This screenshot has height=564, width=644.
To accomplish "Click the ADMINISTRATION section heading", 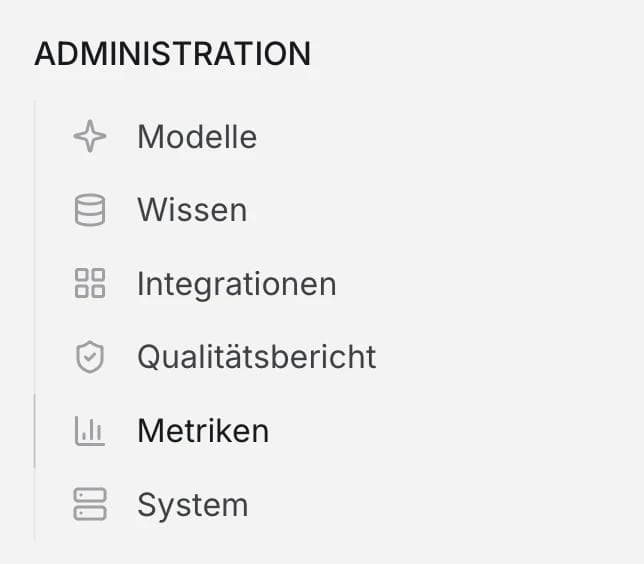I will pos(172,54).
